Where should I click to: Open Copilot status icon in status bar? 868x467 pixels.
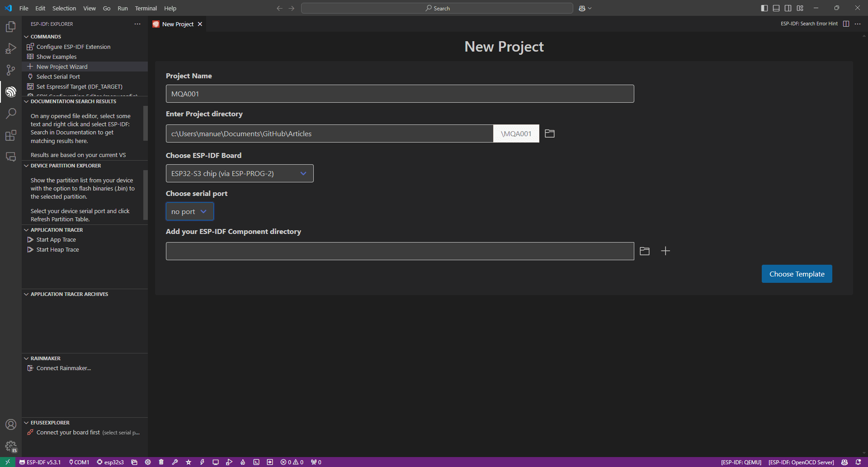(844, 462)
